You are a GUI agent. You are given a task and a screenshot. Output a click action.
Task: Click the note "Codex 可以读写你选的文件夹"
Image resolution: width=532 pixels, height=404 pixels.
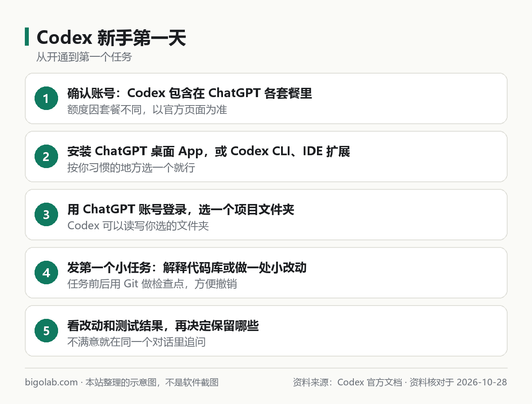click(138, 226)
